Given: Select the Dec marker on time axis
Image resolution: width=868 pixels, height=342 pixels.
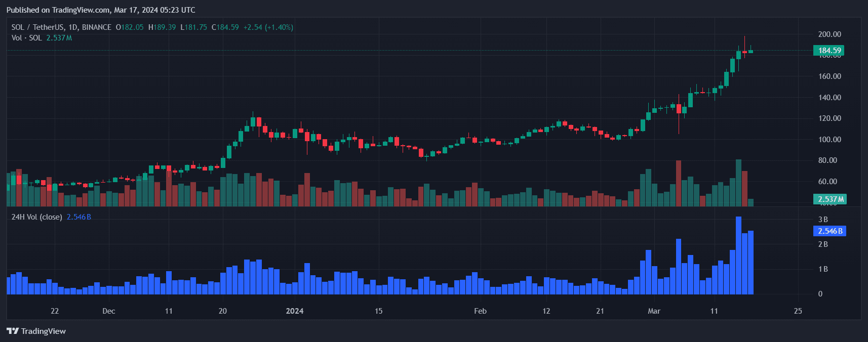Looking at the screenshot, I should [x=108, y=311].
